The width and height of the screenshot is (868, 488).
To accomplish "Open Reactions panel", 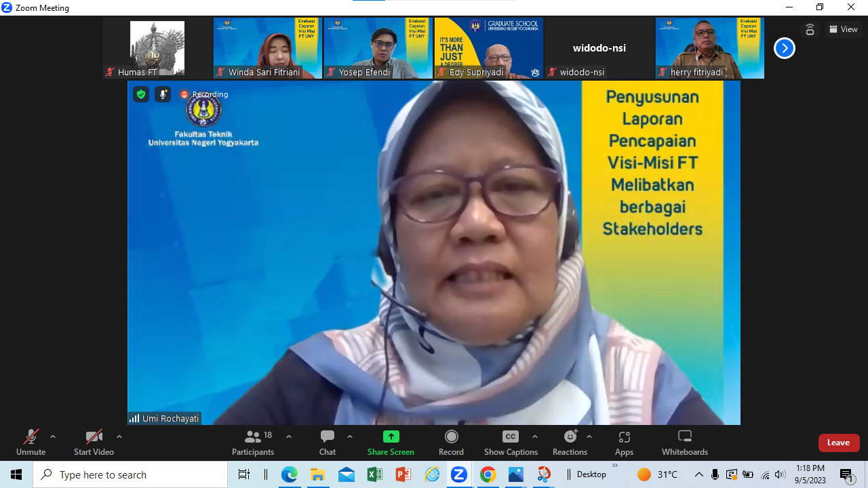I will 570,442.
